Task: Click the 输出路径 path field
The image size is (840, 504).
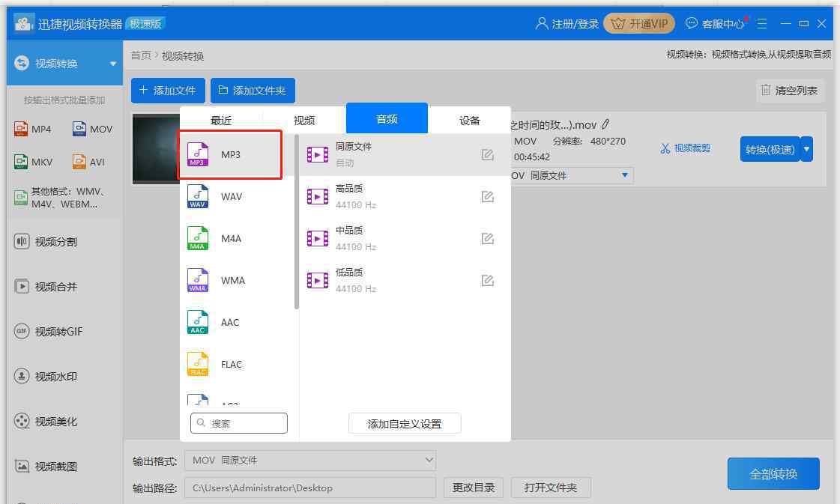Action: click(x=310, y=488)
